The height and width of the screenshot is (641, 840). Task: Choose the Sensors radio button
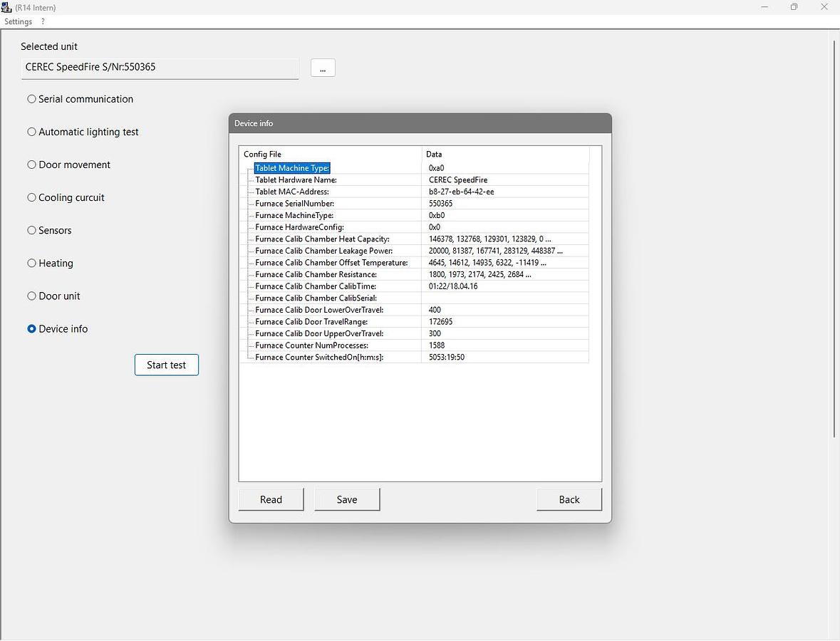click(x=31, y=230)
